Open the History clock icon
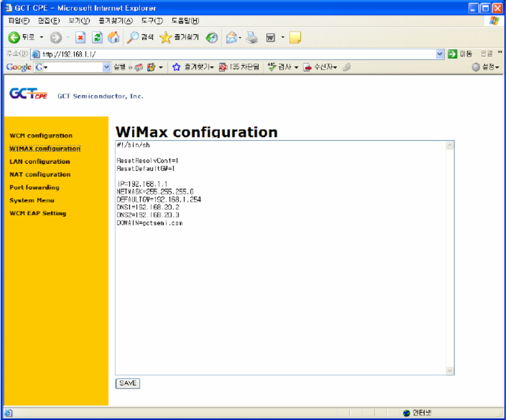 (x=212, y=38)
